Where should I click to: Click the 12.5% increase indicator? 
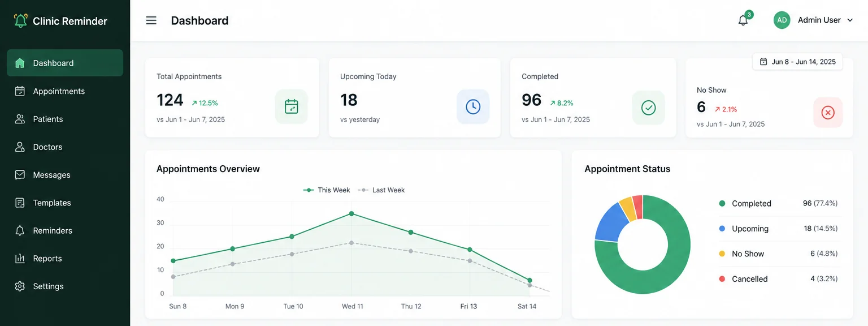[205, 103]
